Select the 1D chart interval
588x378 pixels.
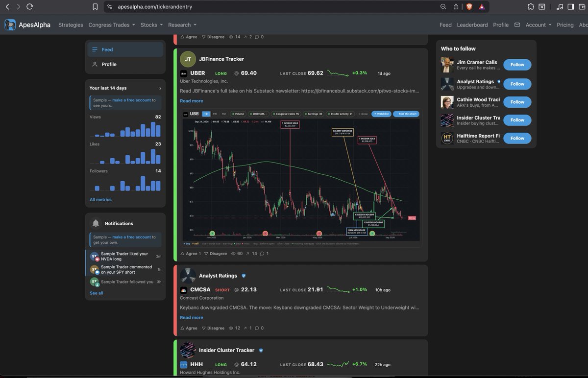point(206,114)
